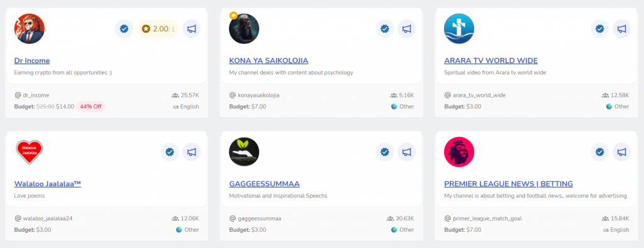This screenshot has width=644, height=248.
Task: Click the megaphone icon on ARARA TV card
Action: [x=622, y=29]
